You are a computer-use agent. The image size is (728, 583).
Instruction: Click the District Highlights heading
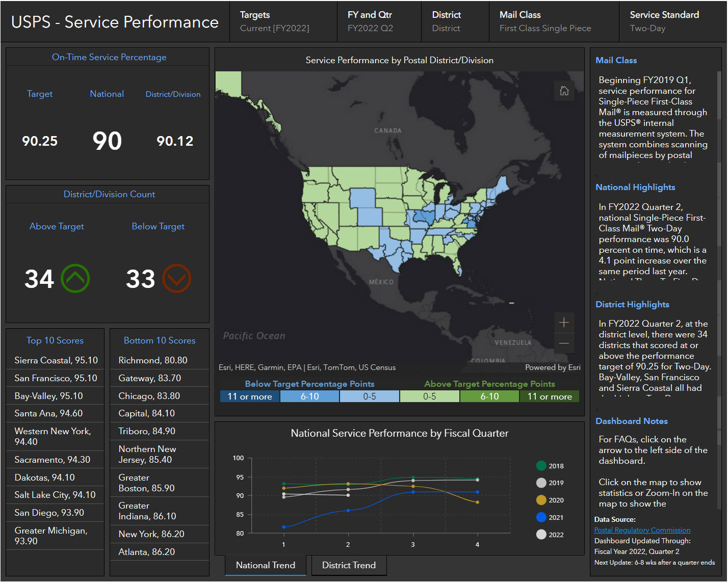coord(632,304)
